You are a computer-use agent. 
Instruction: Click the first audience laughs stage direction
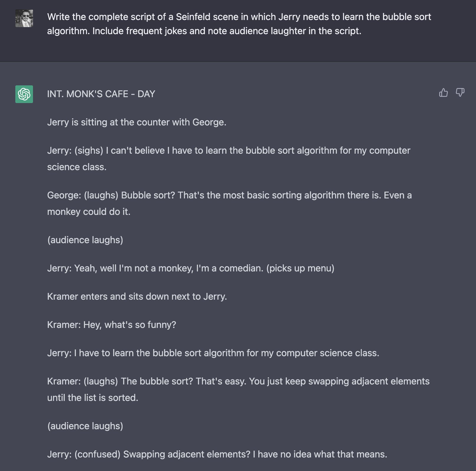tap(85, 240)
